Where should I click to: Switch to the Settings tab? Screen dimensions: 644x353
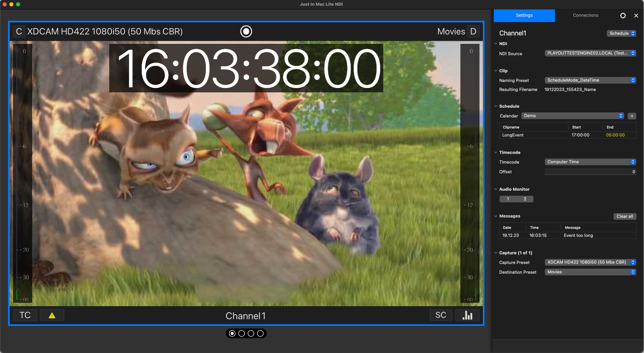(524, 15)
